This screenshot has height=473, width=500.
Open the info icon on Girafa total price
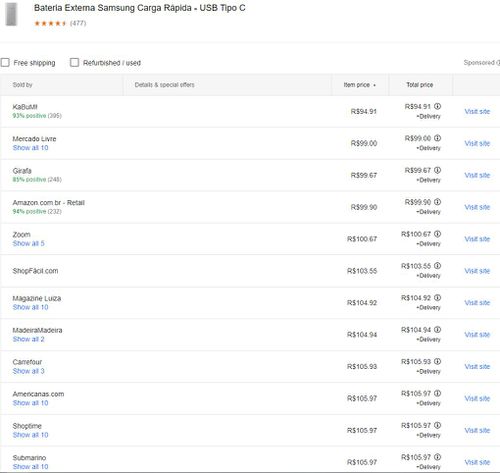coord(438,170)
